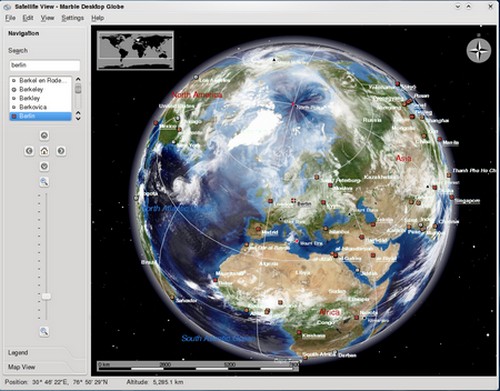
Task: Open the Settings menu
Action: coord(72,18)
